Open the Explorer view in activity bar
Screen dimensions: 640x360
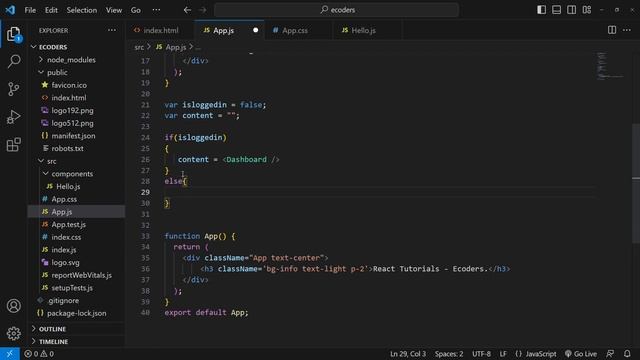click(x=13, y=34)
